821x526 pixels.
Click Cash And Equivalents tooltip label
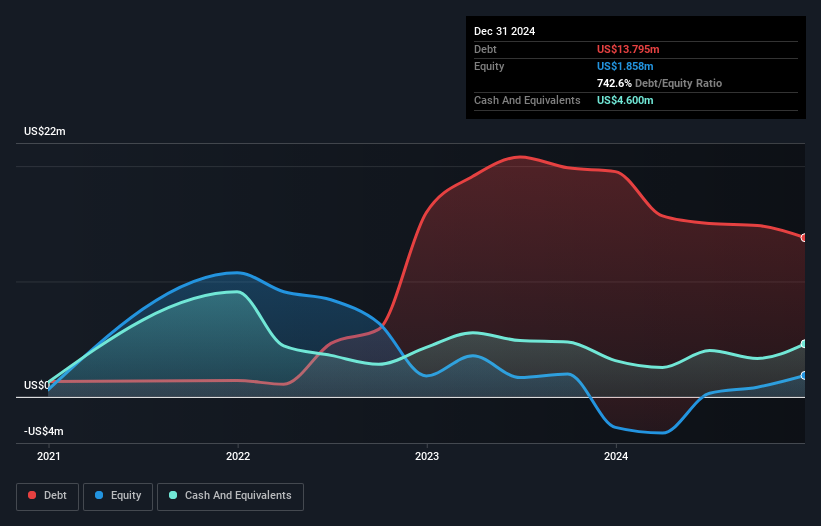tap(527, 100)
